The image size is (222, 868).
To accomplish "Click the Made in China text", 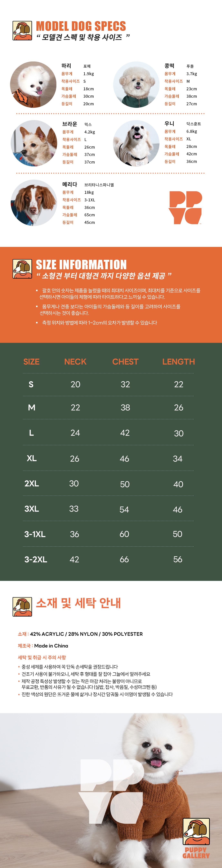I will (x=51, y=646).
